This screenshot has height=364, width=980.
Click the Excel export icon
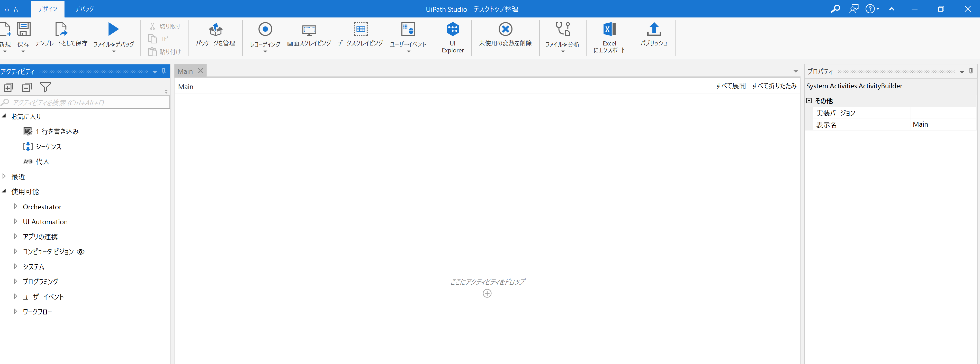pos(609,29)
